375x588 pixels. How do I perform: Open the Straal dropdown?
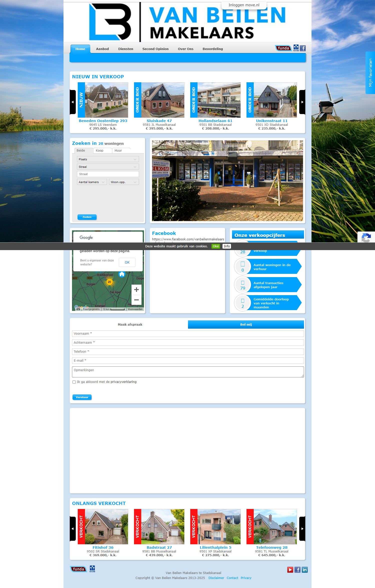click(x=108, y=167)
